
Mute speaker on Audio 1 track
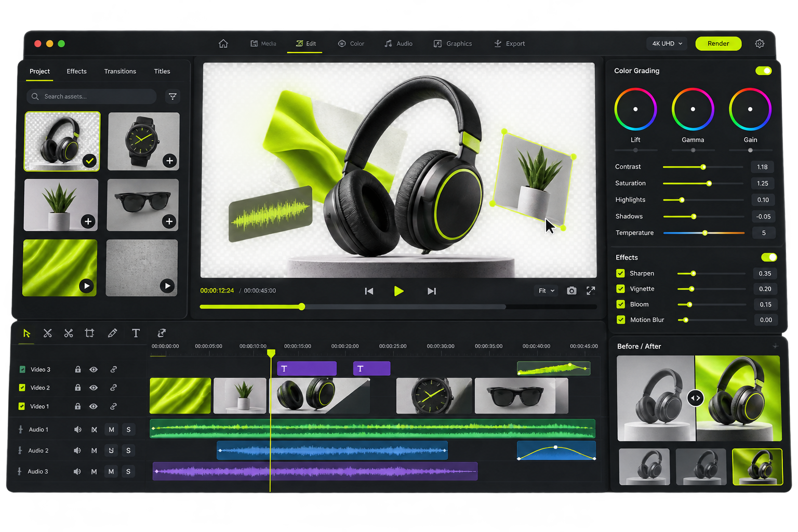(77, 430)
